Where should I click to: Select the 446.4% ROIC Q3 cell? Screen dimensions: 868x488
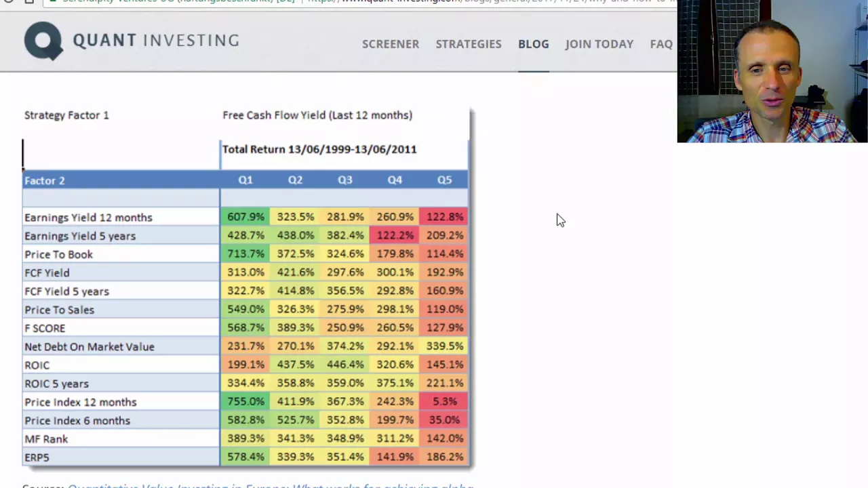[x=345, y=364]
